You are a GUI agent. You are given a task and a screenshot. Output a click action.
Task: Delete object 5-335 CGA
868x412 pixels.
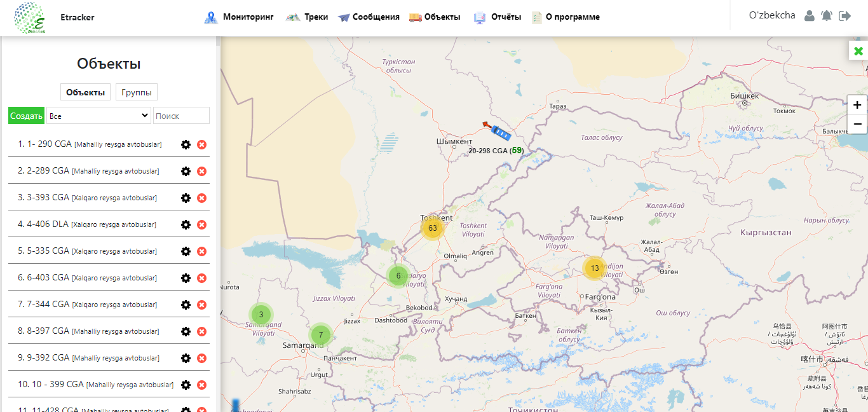202,251
